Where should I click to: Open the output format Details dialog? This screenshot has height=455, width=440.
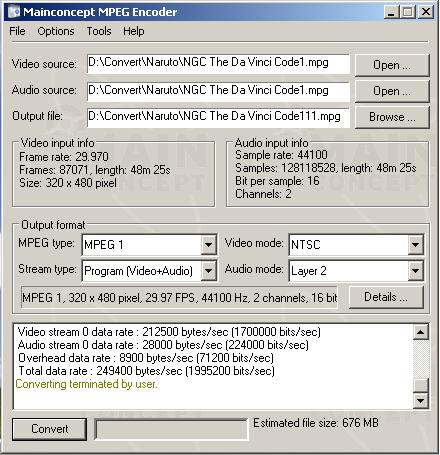pos(386,297)
